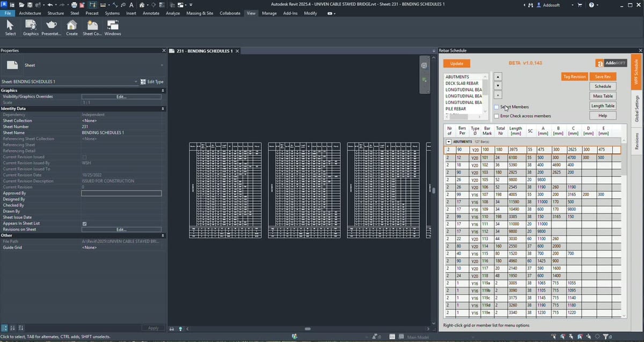644x342 pixels.
Task: Click the Save icon in quick access toolbar
Action: (x=29, y=5)
